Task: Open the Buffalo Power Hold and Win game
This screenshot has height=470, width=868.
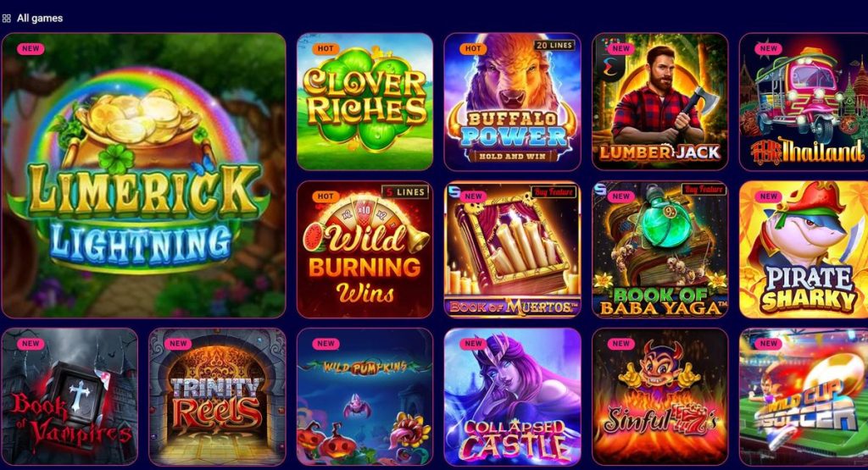Action: 513,102
